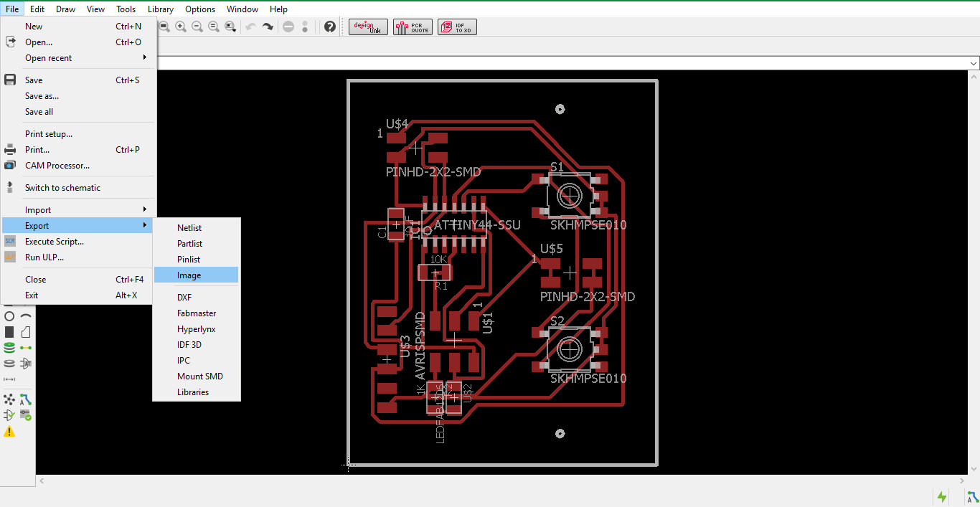Choose Hyperlynx export option

point(197,329)
